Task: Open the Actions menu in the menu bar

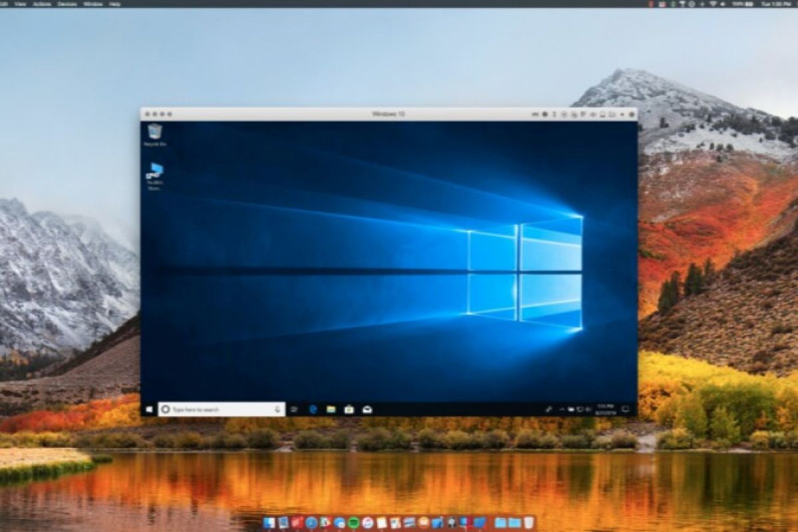Action: 41,3
